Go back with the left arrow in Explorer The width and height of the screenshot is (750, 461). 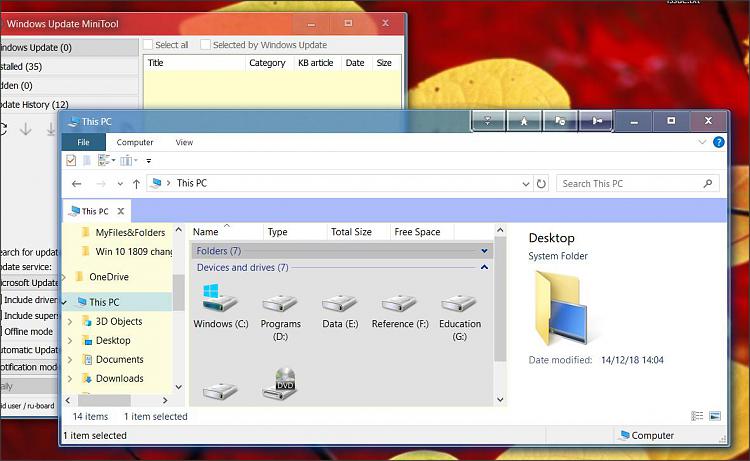tap(77, 184)
